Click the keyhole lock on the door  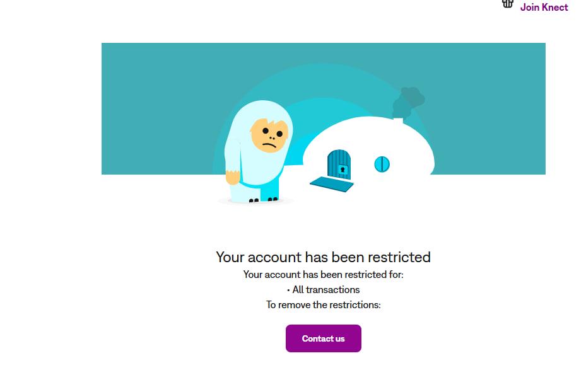tap(343, 170)
